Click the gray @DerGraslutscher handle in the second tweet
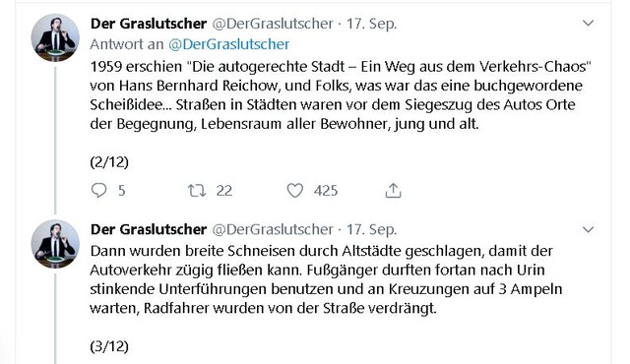This screenshot has height=364, width=630. (273, 229)
